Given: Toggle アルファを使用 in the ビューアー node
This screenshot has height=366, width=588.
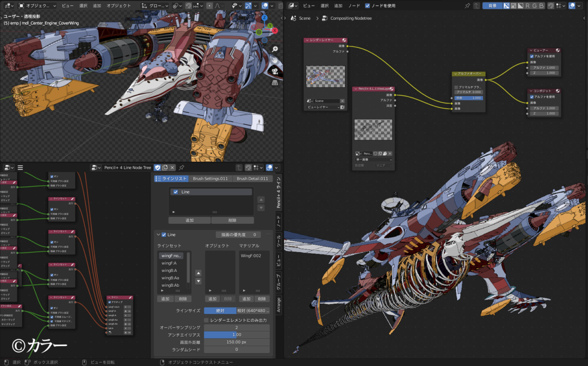Looking at the screenshot, I should click(x=532, y=56).
